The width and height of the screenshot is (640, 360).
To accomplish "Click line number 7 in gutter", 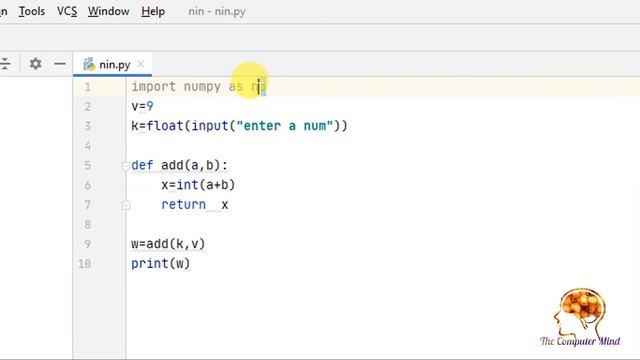I will pyautogui.click(x=87, y=205).
